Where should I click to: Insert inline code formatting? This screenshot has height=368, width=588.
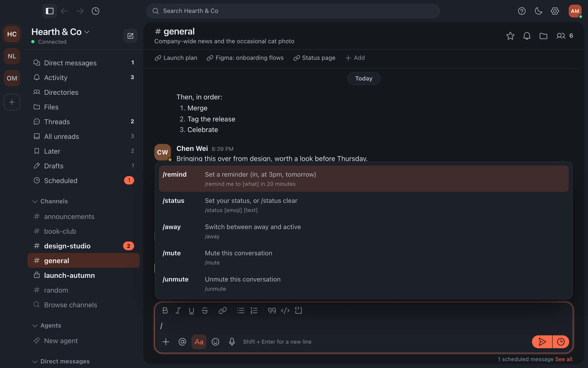(x=285, y=310)
